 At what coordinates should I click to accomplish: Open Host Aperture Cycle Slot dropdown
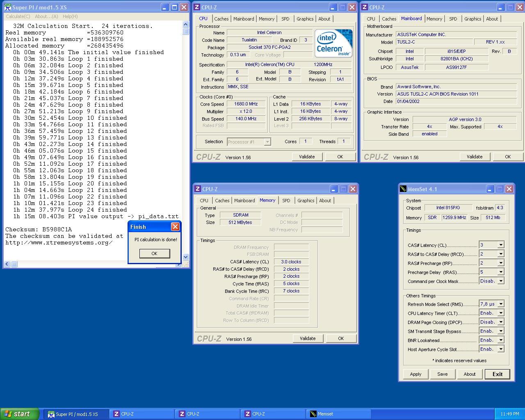point(501,349)
